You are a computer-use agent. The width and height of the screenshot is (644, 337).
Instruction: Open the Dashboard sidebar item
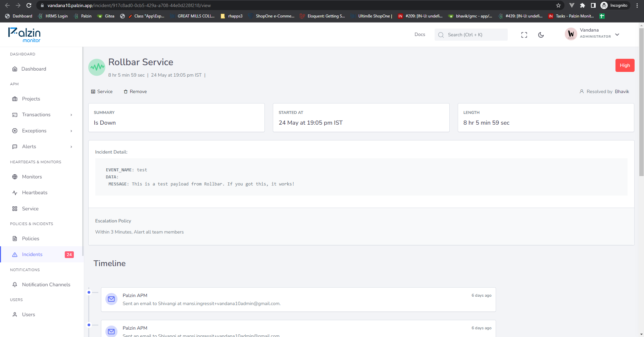click(x=34, y=69)
